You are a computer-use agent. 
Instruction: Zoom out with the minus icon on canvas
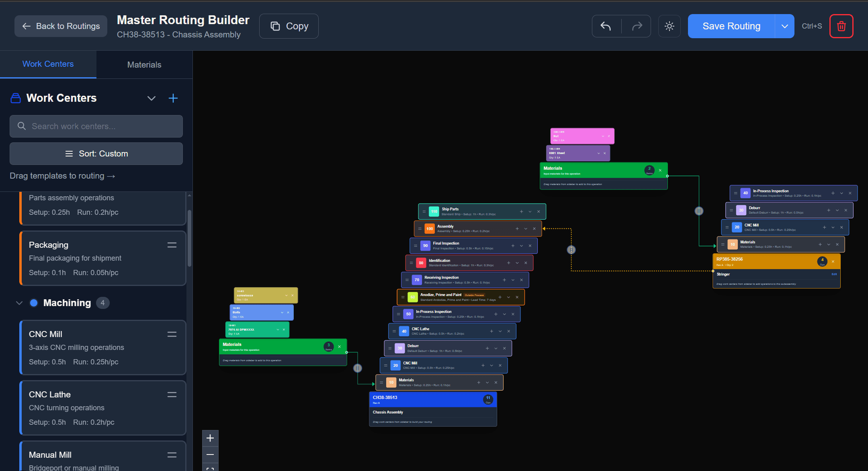point(210,454)
